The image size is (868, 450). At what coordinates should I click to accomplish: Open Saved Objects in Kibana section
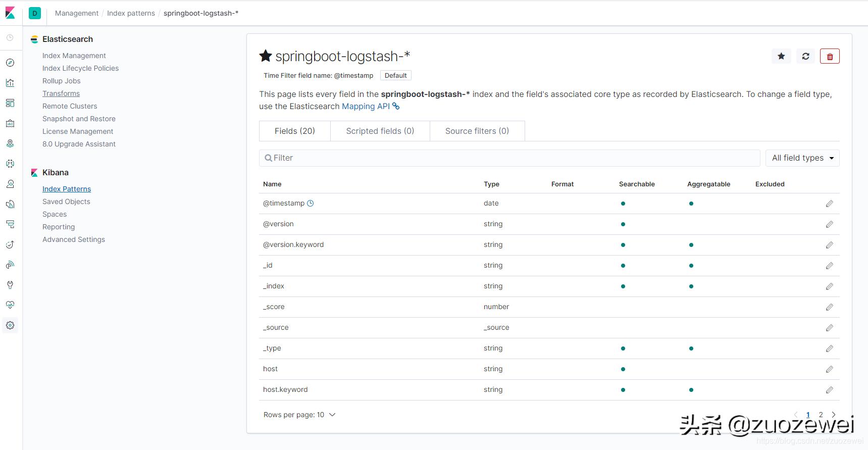click(66, 202)
